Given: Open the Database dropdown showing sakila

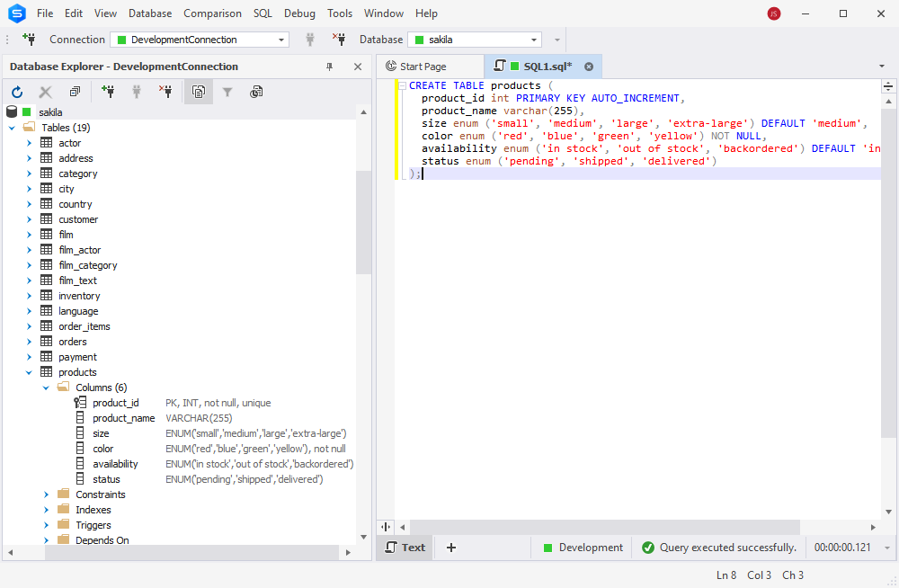Looking at the screenshot, I should click(476, 40).
